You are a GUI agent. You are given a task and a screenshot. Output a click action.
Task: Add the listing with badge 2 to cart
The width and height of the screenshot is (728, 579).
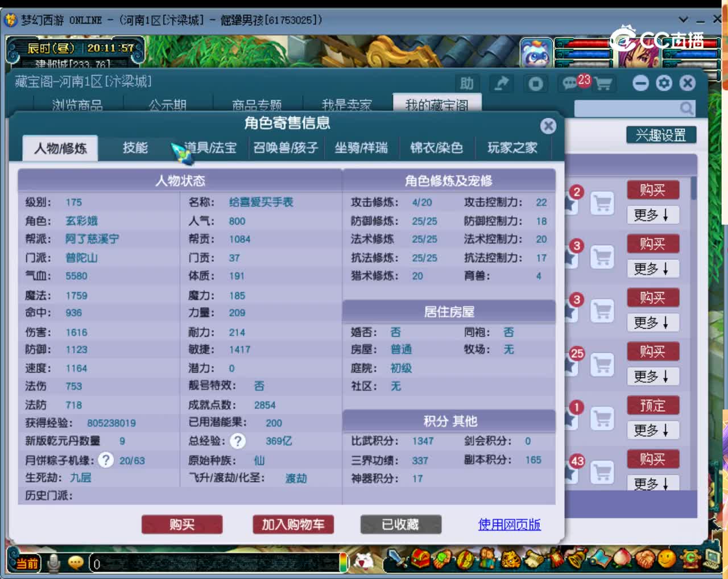602,203
